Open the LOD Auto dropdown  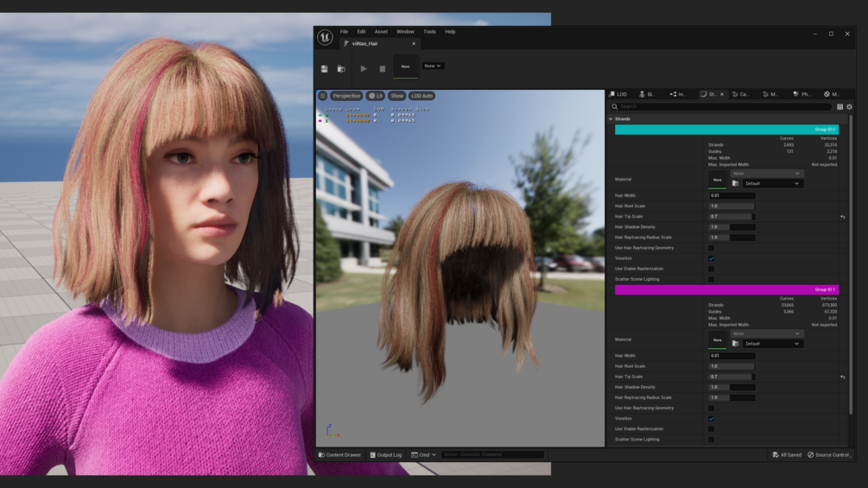point(421,96)
